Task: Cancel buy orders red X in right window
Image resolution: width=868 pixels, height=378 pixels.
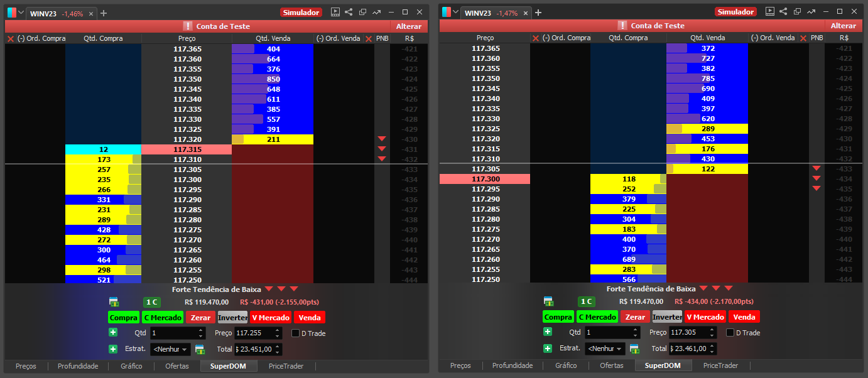Action: click(x=536, y=38)
